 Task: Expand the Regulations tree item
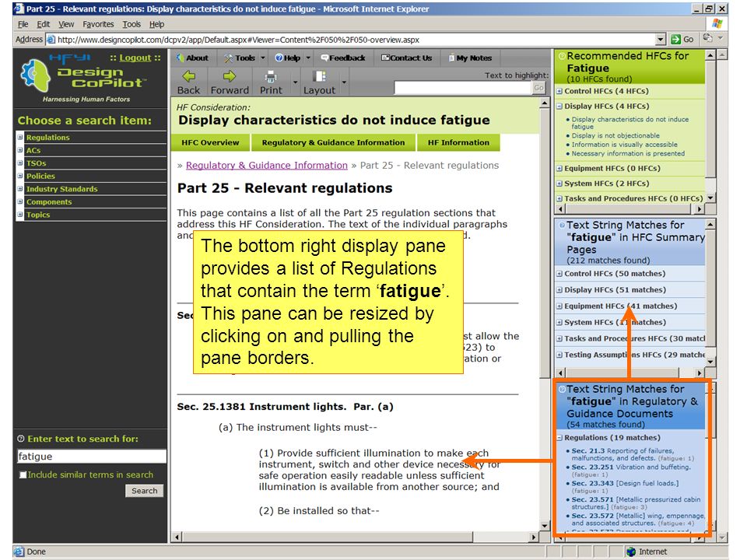(20, 137)
